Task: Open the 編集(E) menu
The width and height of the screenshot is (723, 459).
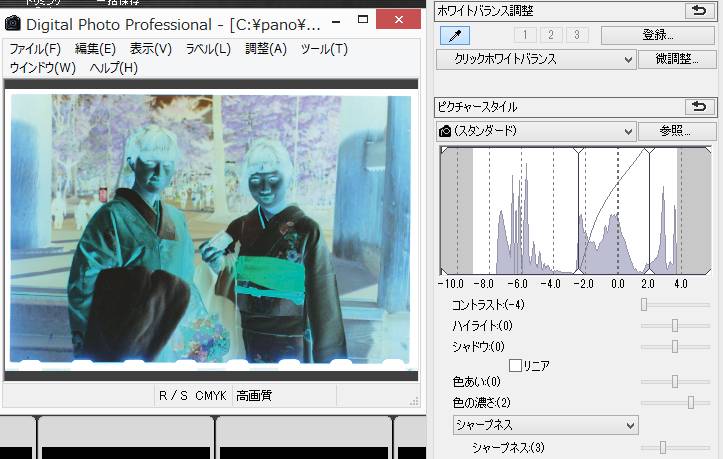Action: point(95,48)
